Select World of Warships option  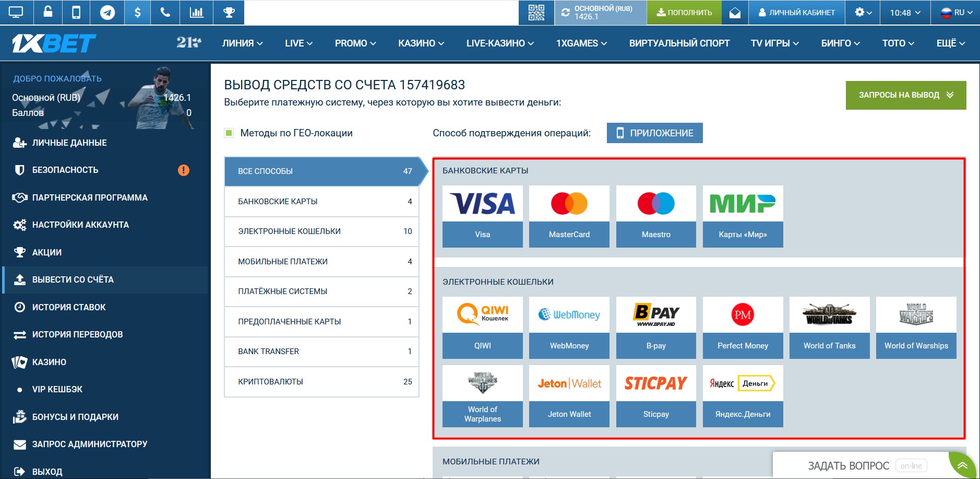coord(916,328)
